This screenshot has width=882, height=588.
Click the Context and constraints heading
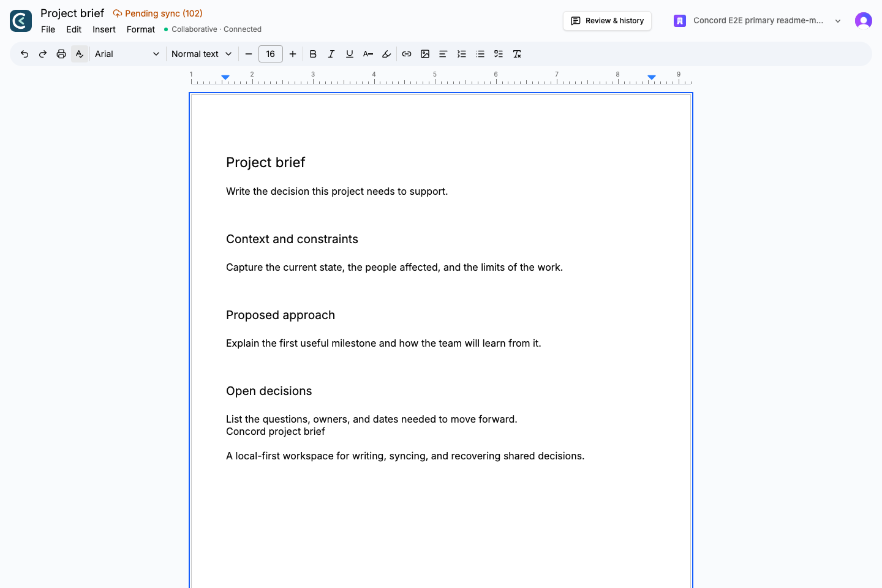(292, 239)
